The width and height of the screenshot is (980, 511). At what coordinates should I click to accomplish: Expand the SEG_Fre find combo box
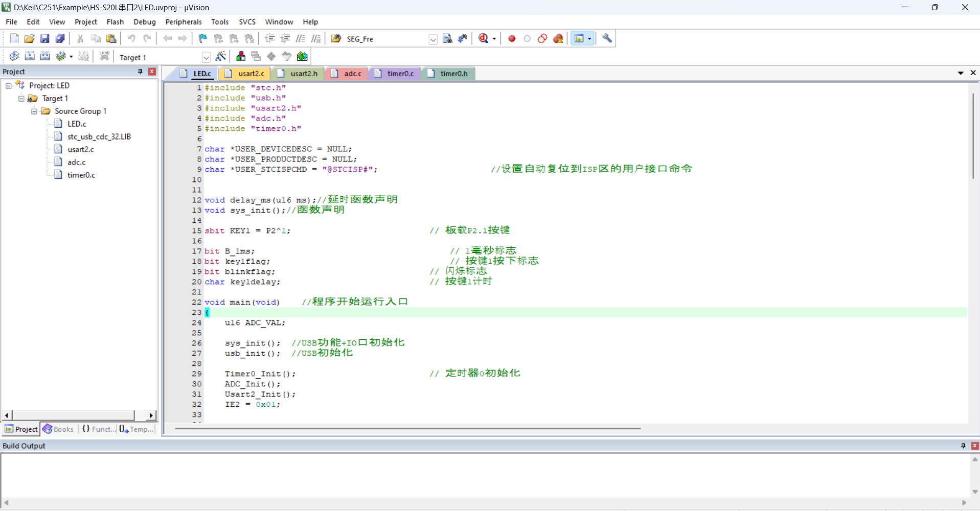[433, 39]
